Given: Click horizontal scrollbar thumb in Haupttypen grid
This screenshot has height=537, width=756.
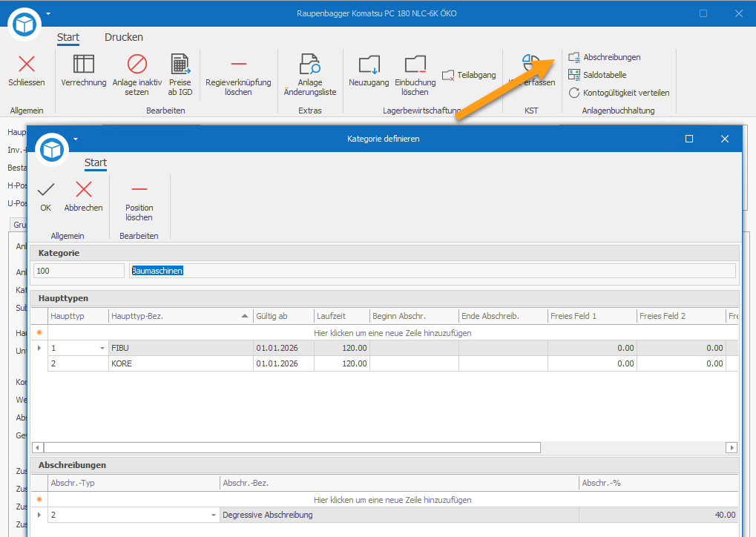Looking at the screenshot, I should tap(292, 448).
